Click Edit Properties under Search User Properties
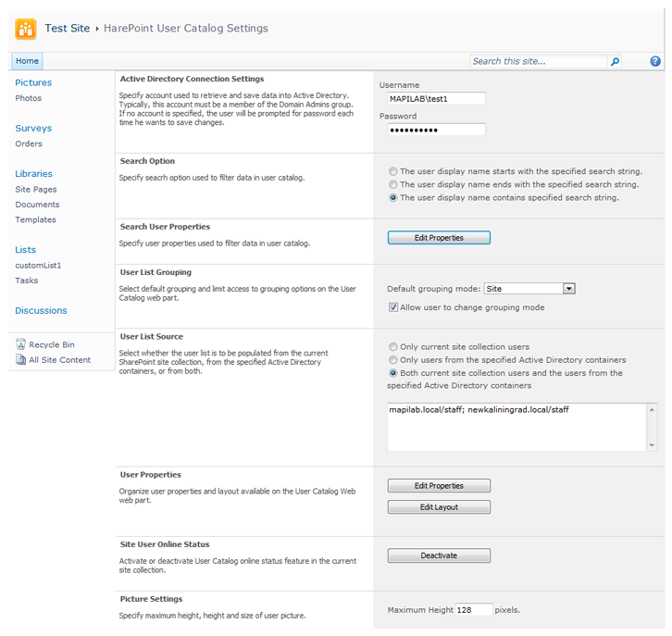This screenshot has width=672, height=636. (x=439, y=238)
